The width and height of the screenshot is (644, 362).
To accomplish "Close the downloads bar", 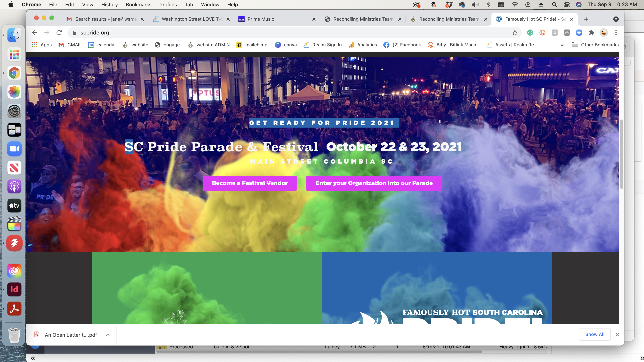I will click(x=617, y=334).
